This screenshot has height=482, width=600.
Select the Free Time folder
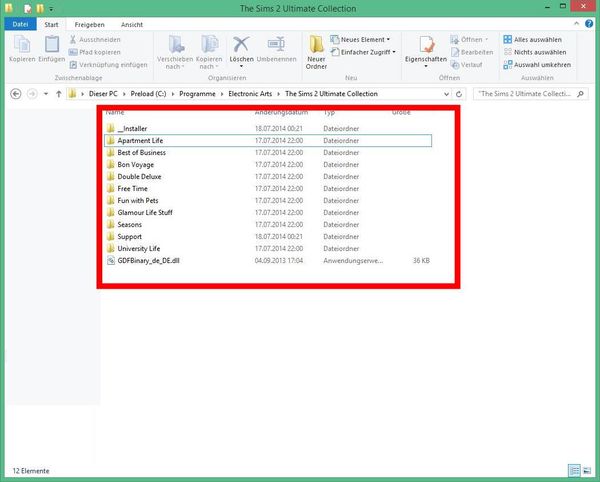pyautogui.click(x=268, y=189)
